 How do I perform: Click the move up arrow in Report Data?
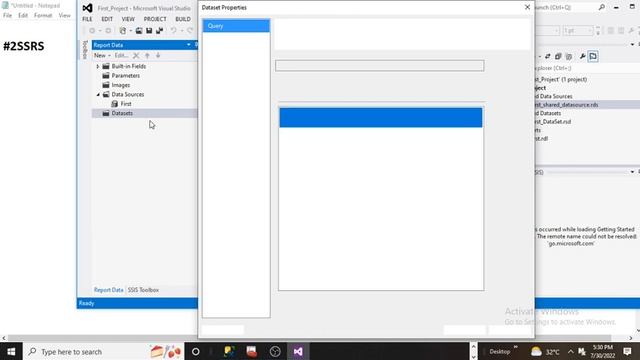click(147, 56)
